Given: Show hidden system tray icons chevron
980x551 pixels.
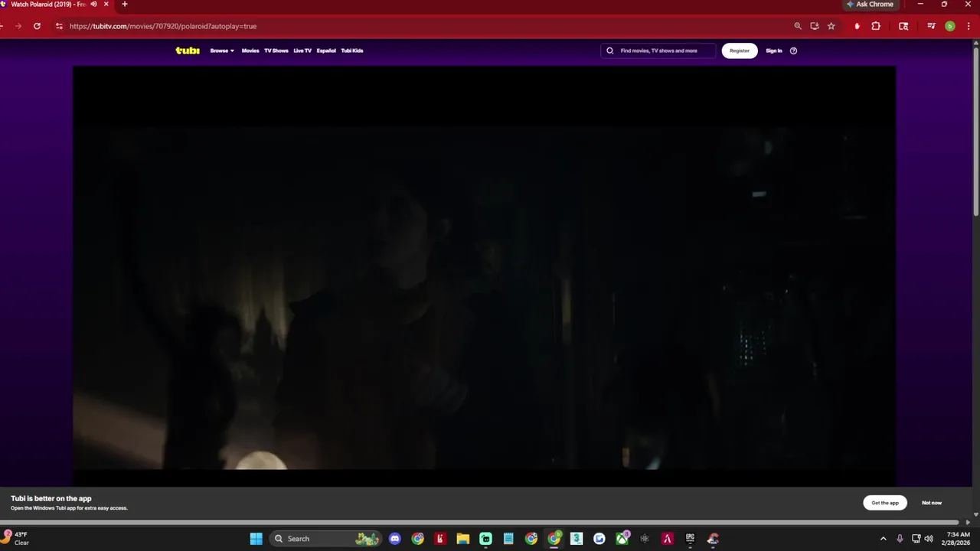Looking at the screenshot, I should (x=883, y=539).
